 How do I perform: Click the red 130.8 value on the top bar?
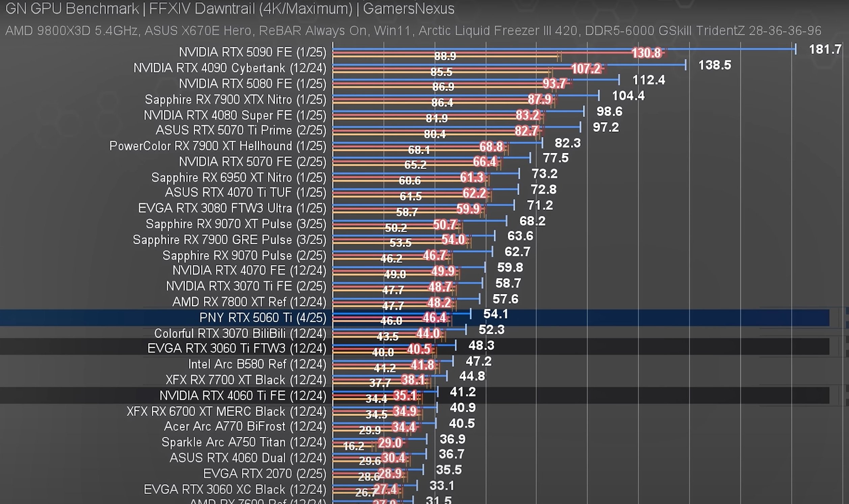click(x=646, y=53)
